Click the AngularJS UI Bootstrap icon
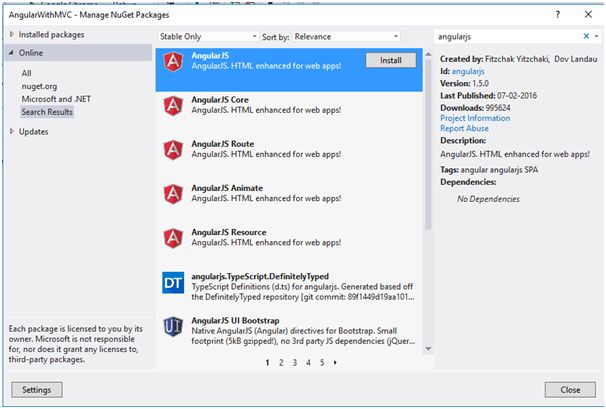 173,327
